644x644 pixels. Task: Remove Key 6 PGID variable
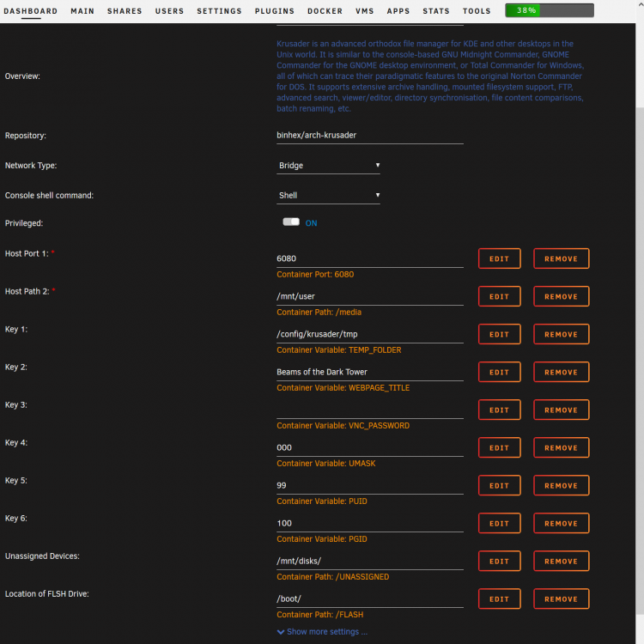click(561, 523)
